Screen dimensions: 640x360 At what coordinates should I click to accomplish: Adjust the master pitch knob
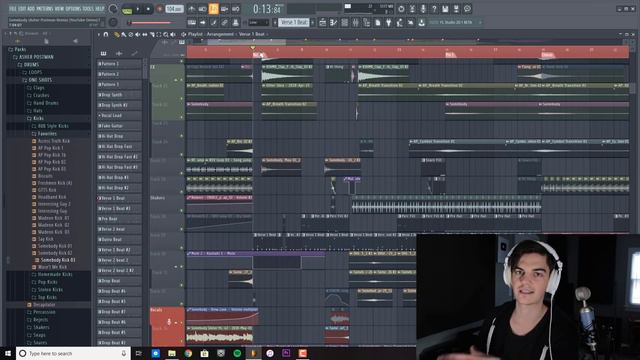pyautogui.click(x=113, y=22)
